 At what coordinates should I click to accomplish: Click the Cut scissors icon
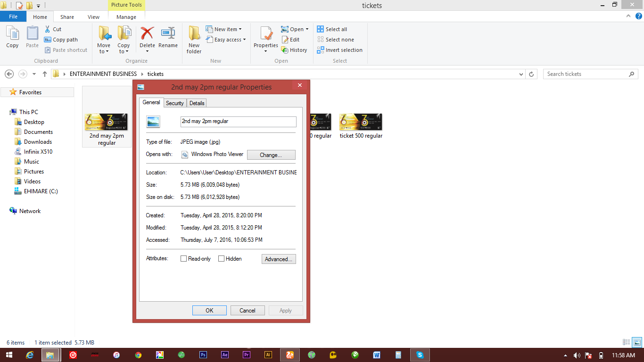[48, 29]
